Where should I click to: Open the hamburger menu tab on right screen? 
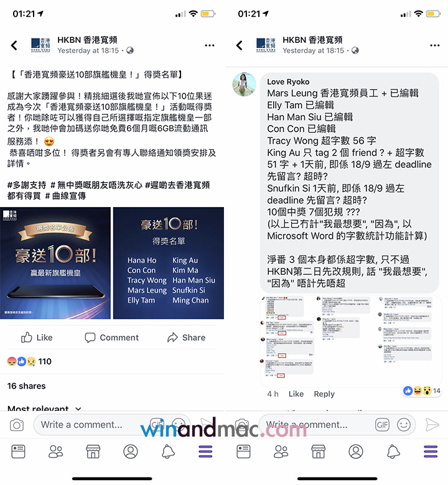point(431,452)
